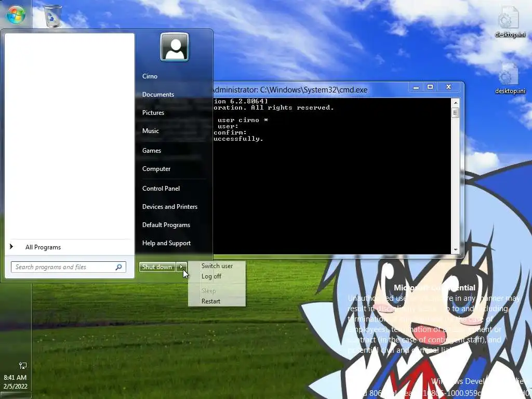Click the Show desktop strip below the date
This screenshot has height=399, width=532.
pyautogui.click(x=16, y=395)
